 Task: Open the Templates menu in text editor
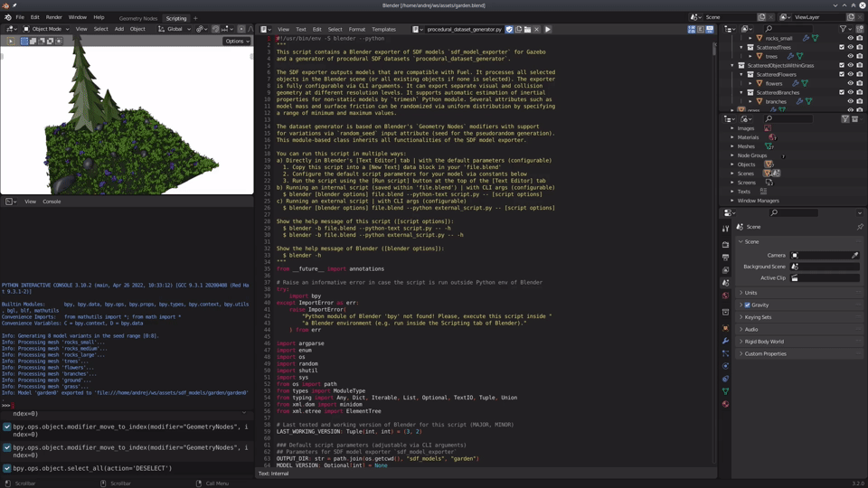tap(383, 29)
